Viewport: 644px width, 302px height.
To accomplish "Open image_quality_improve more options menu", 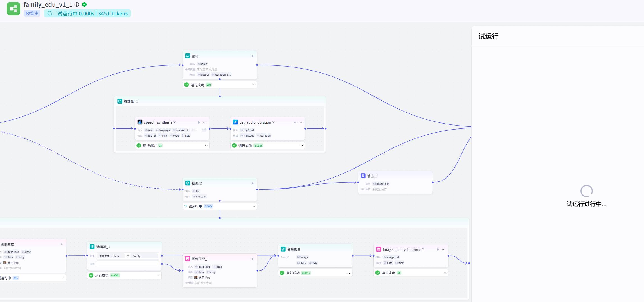I will [x=443, y=249].
